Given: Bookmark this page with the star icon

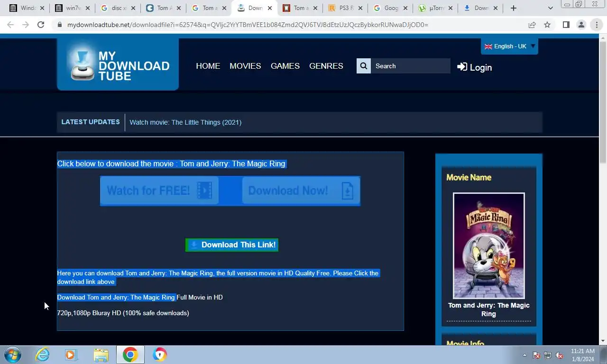Looking at the screenshot, I should tap(547, 25).
